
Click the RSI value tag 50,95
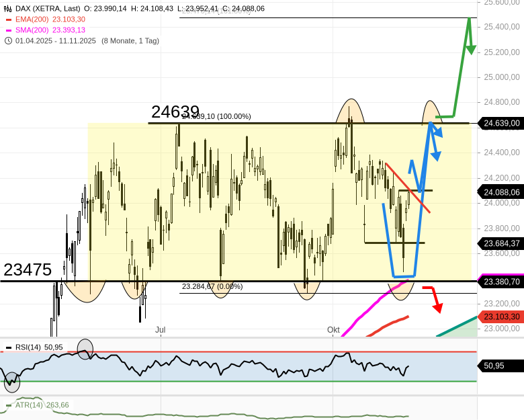(x=500, y=366)
